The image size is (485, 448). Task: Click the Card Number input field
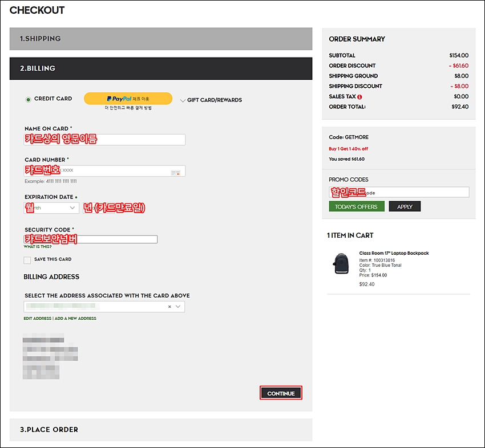click(104, 171)
